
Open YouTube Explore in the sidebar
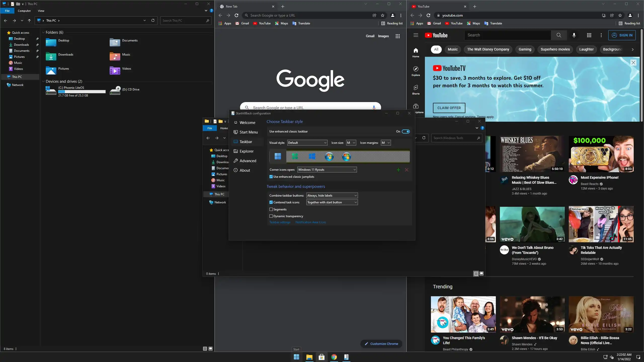point(416,71)
